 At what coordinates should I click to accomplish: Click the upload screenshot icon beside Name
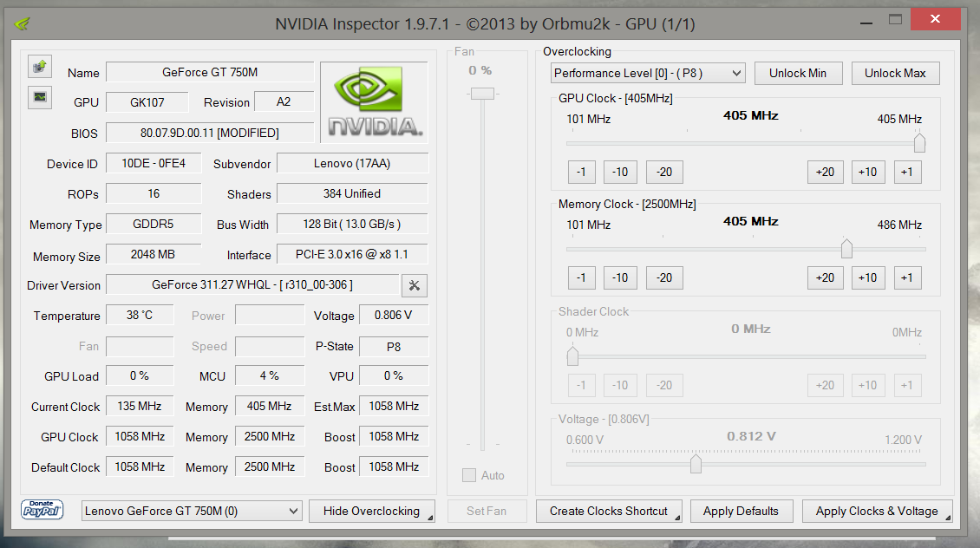coord(40,66)
